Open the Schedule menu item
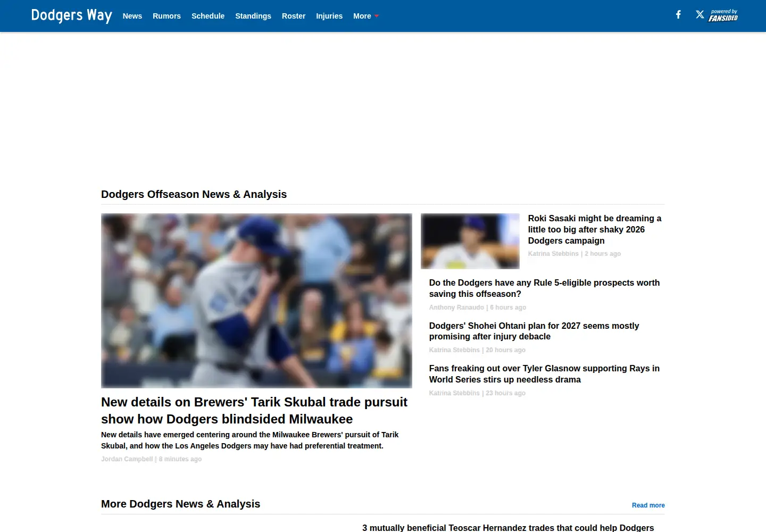Screen dimensions: 766x532 (208, 16)
